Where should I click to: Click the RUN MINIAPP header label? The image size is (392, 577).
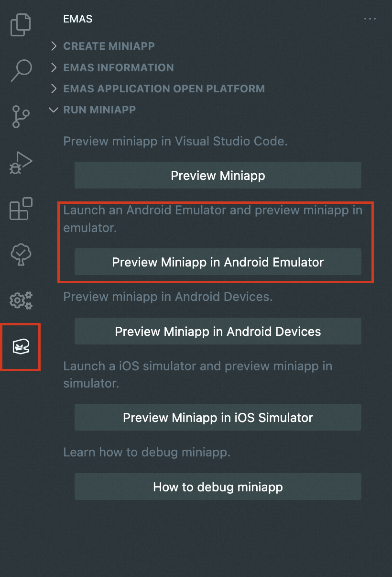point(99,110)
